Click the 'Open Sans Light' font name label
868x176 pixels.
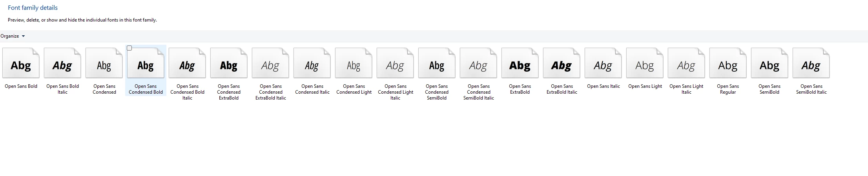tap(645, 86)
